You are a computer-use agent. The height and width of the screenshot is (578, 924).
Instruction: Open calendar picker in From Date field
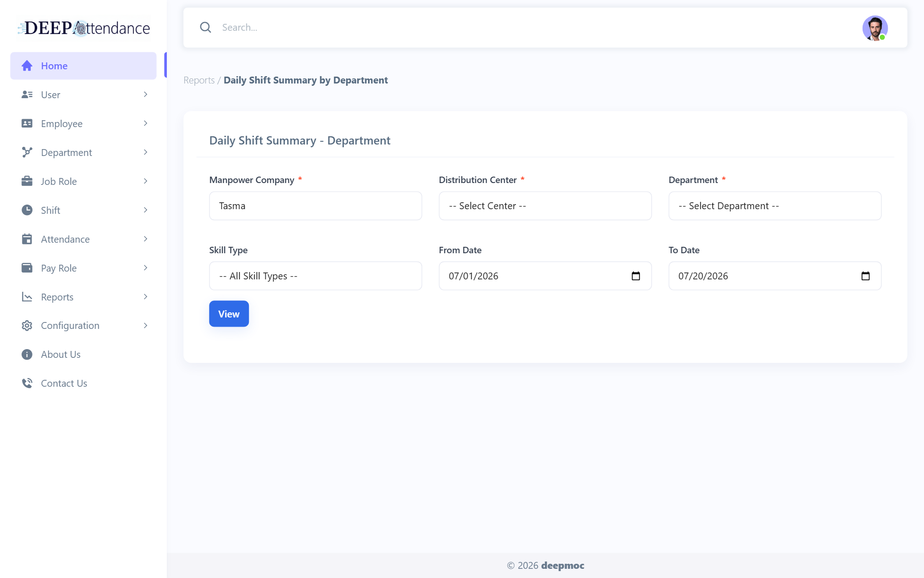point(636,276)
